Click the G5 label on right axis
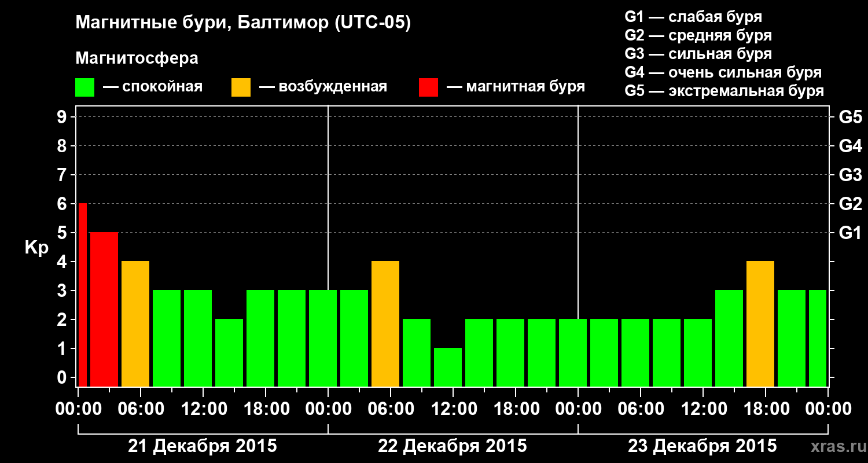The height and width of the screenshot is (463, 868). [x=850, y=117]
